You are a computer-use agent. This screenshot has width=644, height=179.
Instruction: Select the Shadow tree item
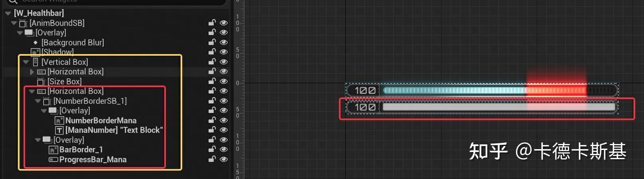[58, 52]
